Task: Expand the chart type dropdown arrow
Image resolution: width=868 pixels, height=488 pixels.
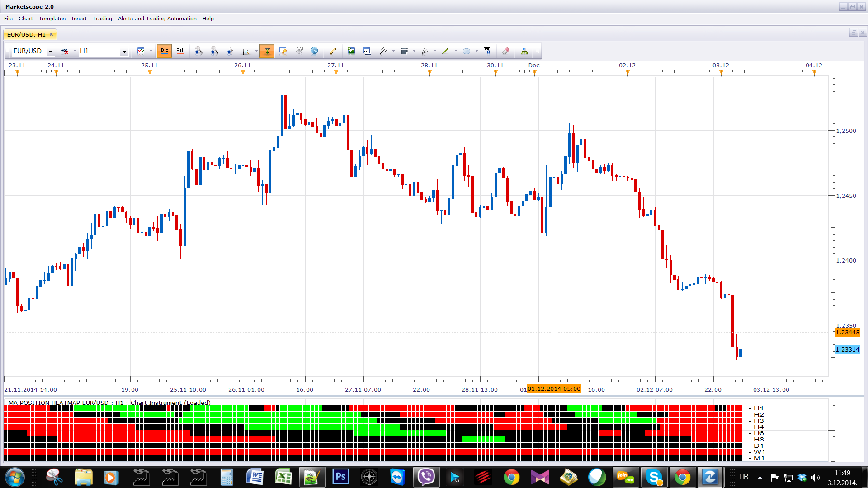Action: (x=151, y=51)
